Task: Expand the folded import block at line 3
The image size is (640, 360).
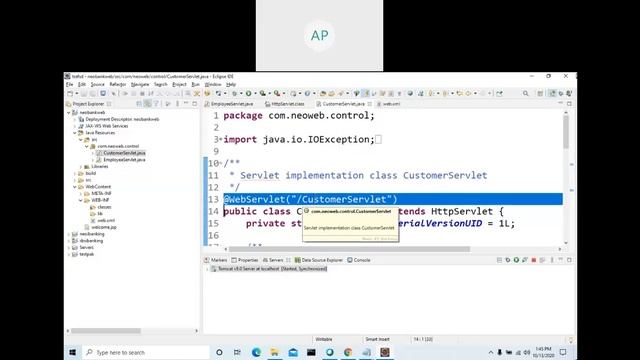Action: point(221,140)
